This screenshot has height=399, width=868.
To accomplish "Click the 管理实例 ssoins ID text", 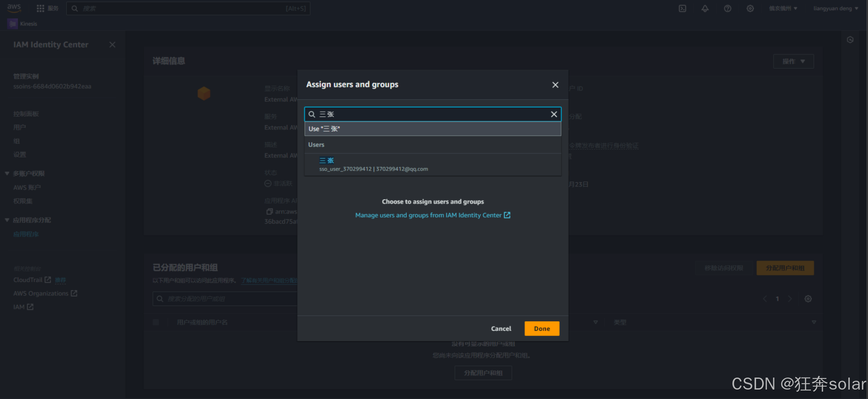I will point(52,87).
